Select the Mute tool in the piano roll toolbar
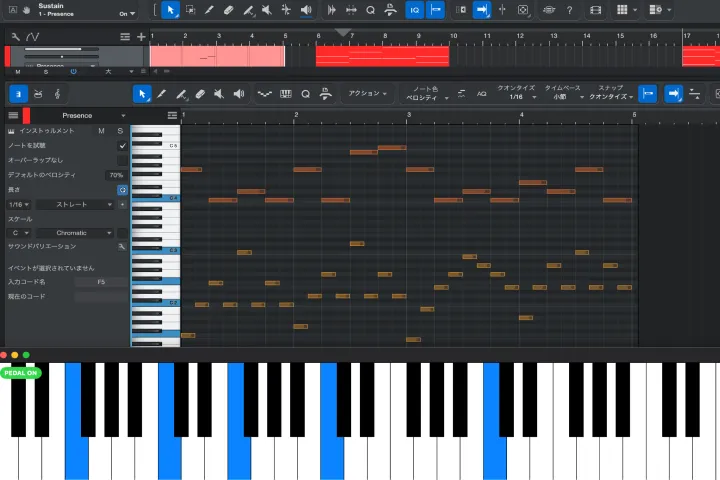720x480 pixels. pos(219,94)
